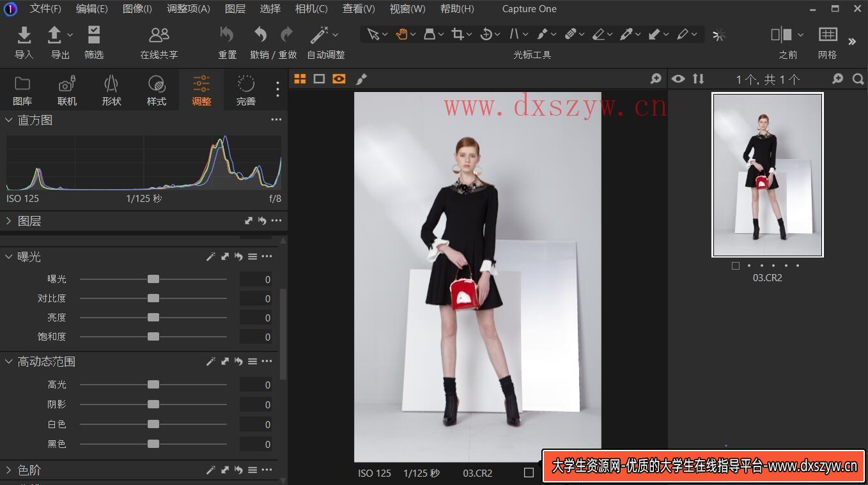The width and height of the screenshot is (868, 485).
Task: Toggle proof eye icon in viewer bar
Action: tap(339, 79)
